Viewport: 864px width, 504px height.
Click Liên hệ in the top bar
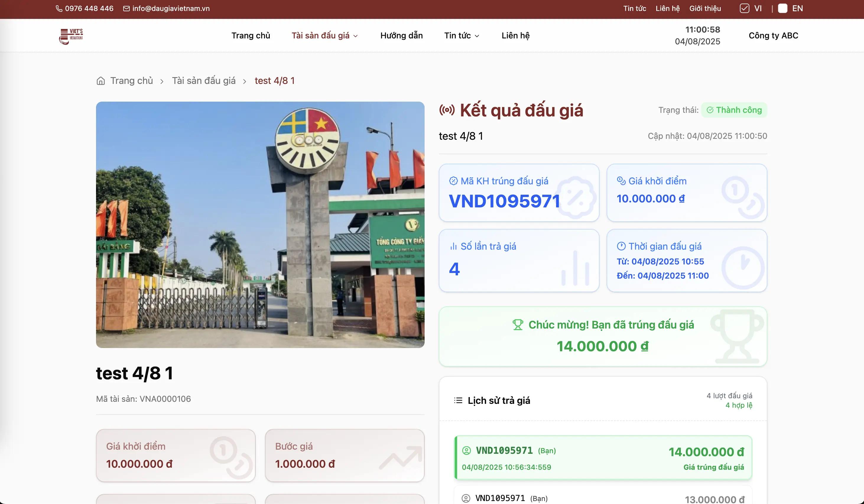(x=668, y=9)
